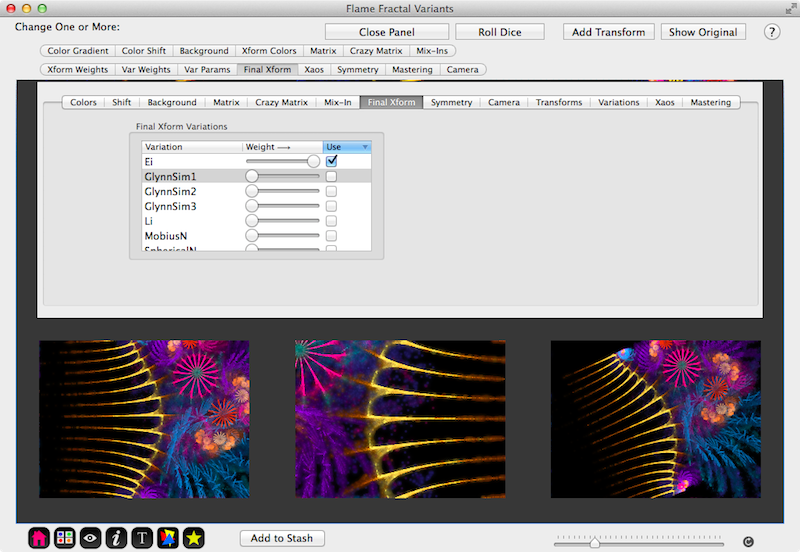Click the colored triangles shapes icon
The height and width of the screenshot is (552, 800).
coord(168,538)
